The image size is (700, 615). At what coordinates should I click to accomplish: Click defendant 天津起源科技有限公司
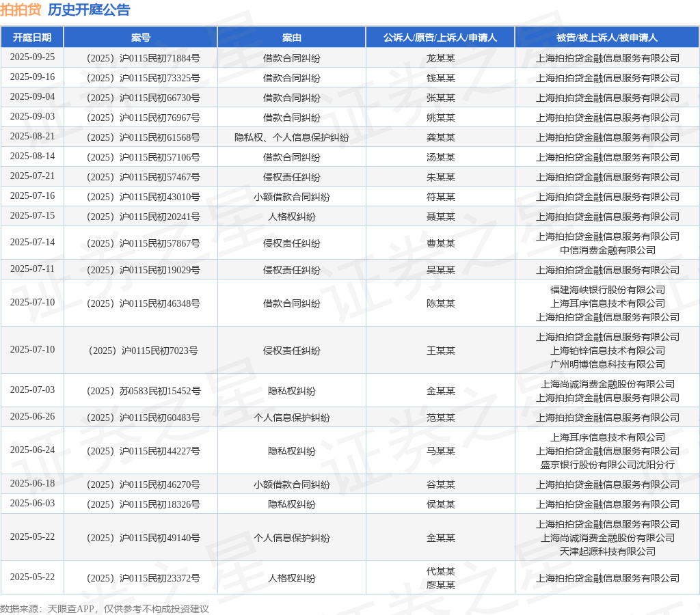(608, 551)
